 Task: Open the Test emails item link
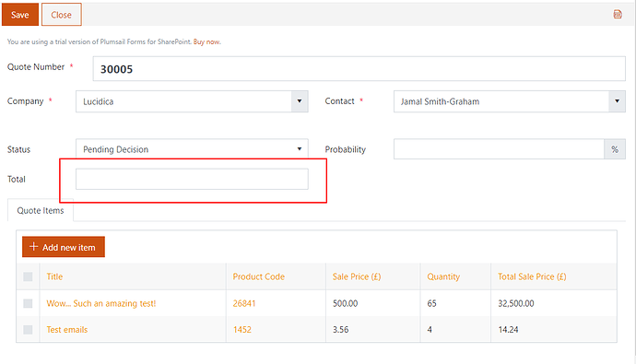[67, 330]
